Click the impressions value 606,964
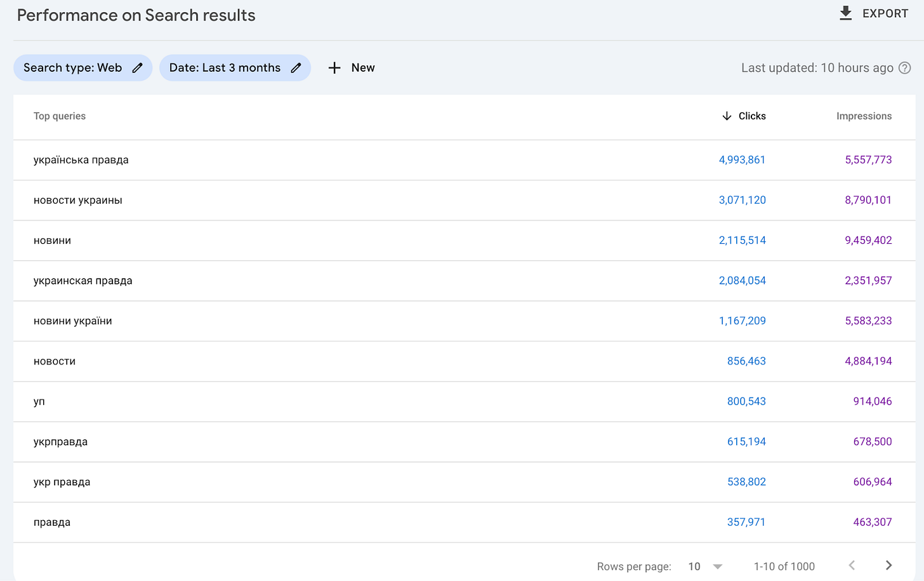Image resolution: width=924 pixels, height=581 pixels. click(x=873, y=482)
